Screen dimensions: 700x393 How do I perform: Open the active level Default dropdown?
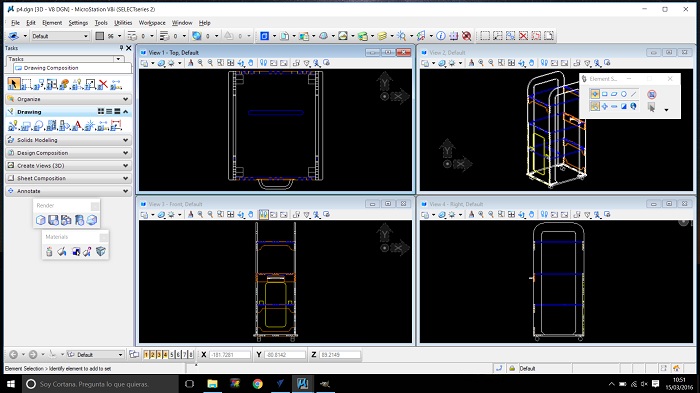pyautogui.click(x=60, y=36)
